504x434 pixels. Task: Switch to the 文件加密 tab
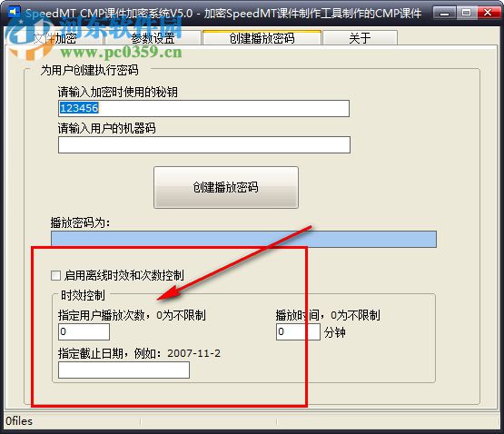pos(54,38)
